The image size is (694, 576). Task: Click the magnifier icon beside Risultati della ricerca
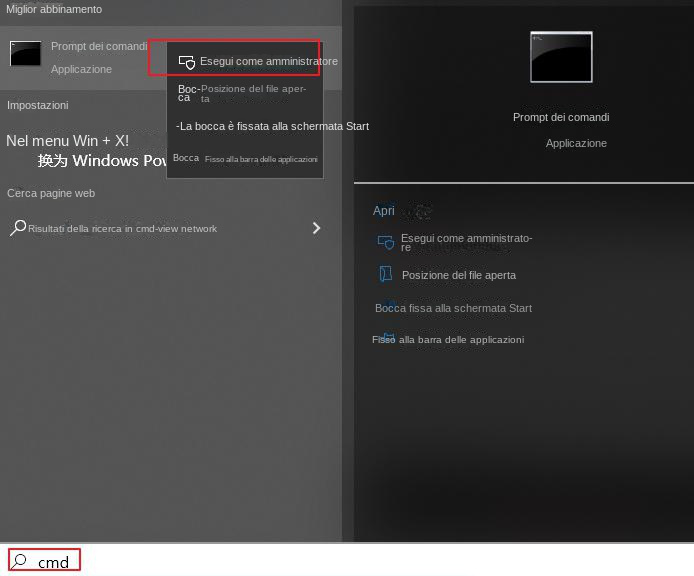[18, 228]
